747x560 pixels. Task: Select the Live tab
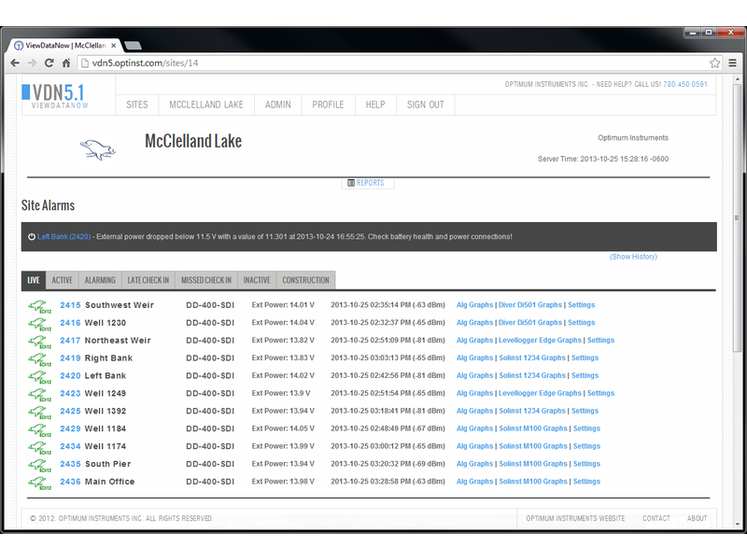pos(34,280)
